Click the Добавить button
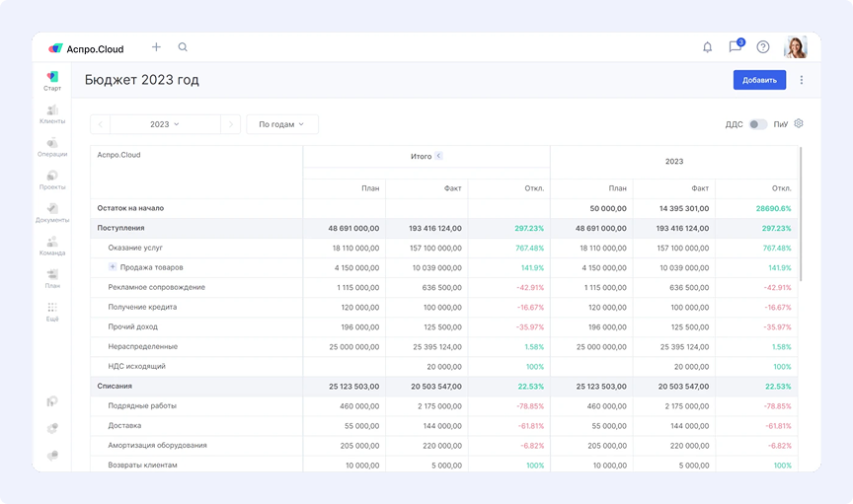Image resolution: width=853 pixels, height=504 pixels. pos(759,80)
